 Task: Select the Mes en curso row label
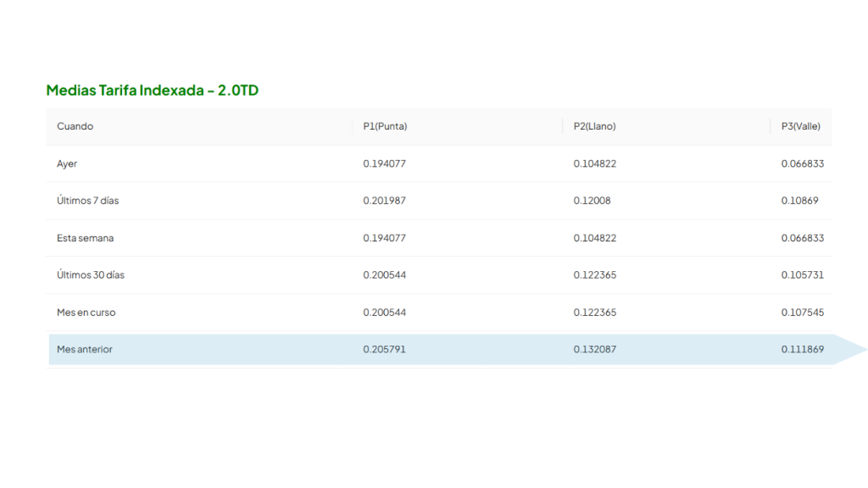coord(86,313)
